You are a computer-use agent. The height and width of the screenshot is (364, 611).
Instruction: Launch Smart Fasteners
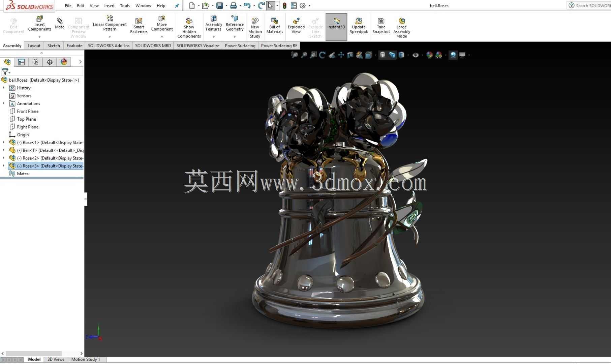(139, 26)
